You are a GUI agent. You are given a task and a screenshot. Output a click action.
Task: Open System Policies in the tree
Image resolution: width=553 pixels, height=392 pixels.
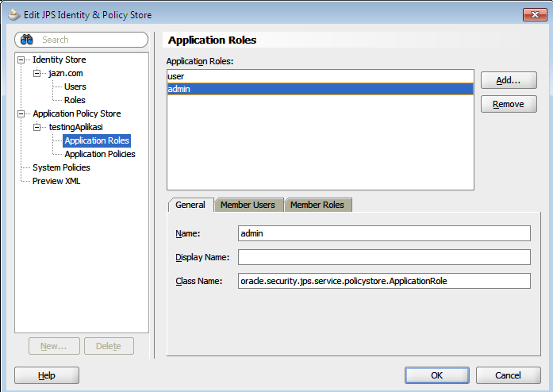(x=61, y=167)
